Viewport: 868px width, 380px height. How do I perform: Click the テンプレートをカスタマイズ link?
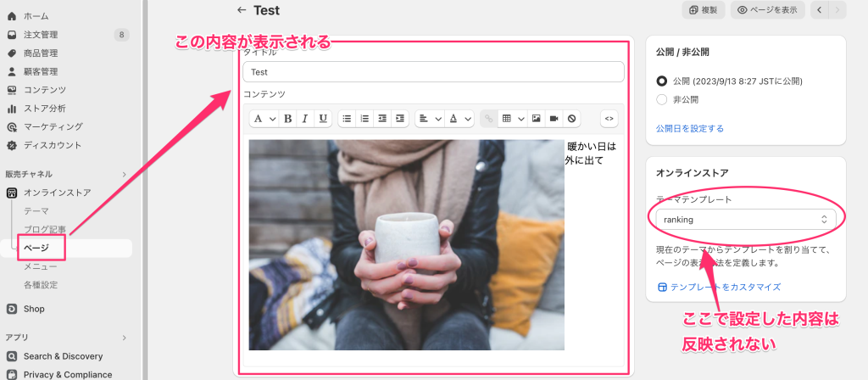coord(719,287)
